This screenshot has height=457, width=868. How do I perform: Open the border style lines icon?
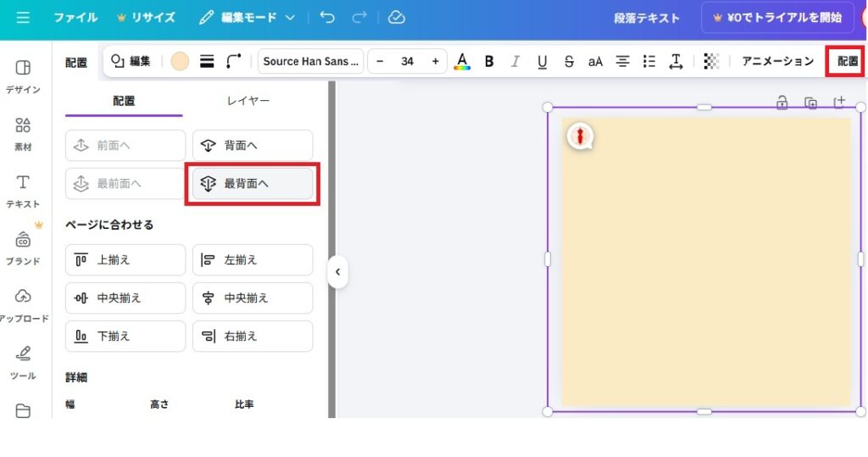coord(207,61)
